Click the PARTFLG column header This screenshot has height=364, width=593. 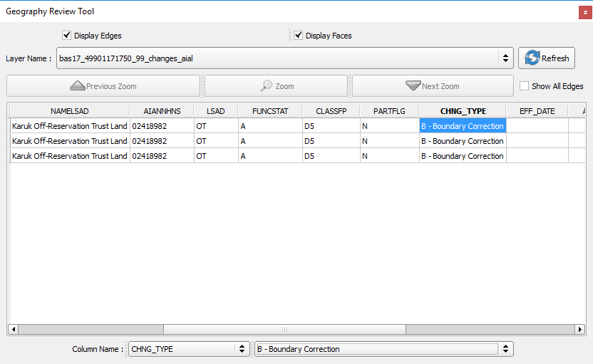(389, 111)
